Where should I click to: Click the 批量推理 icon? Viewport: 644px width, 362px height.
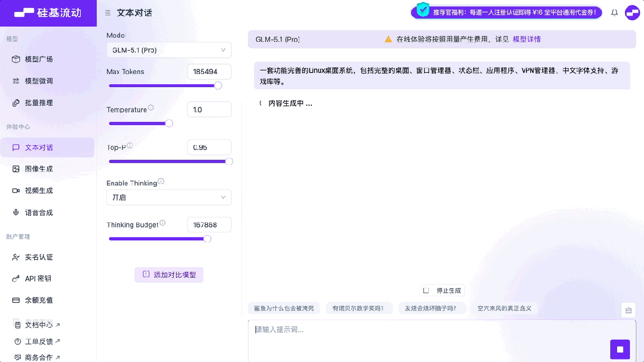pyautogui.click(x=16, y=103)
